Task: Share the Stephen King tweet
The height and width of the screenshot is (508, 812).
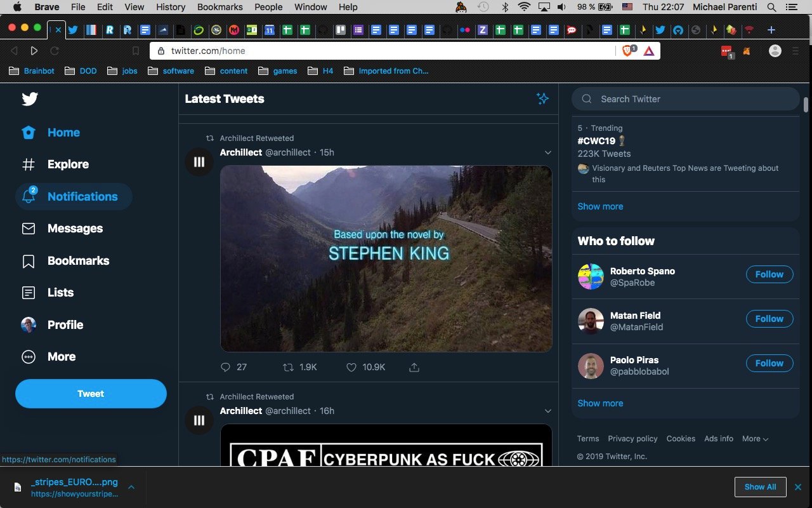Action: (x=414, y=367)
